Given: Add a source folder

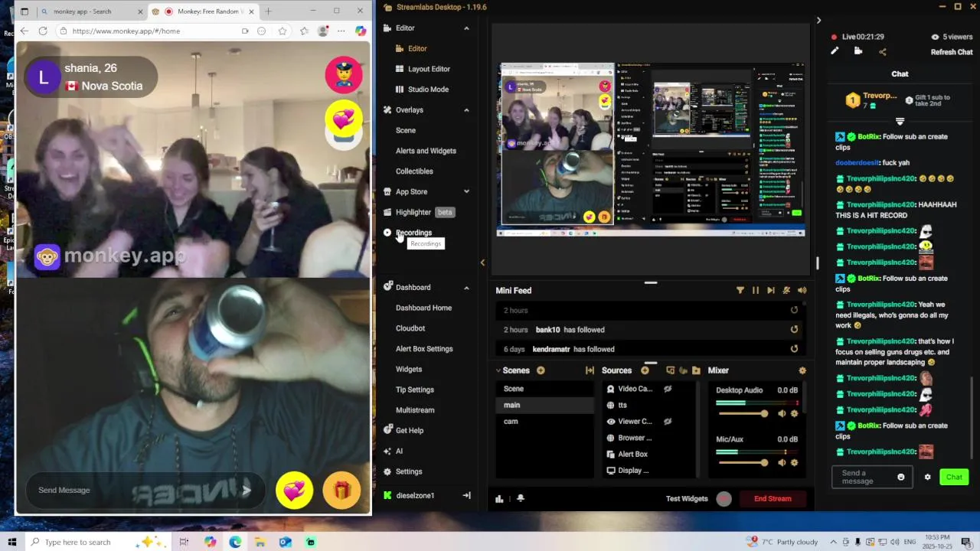Looking at the screenshot, I should 696,370.
